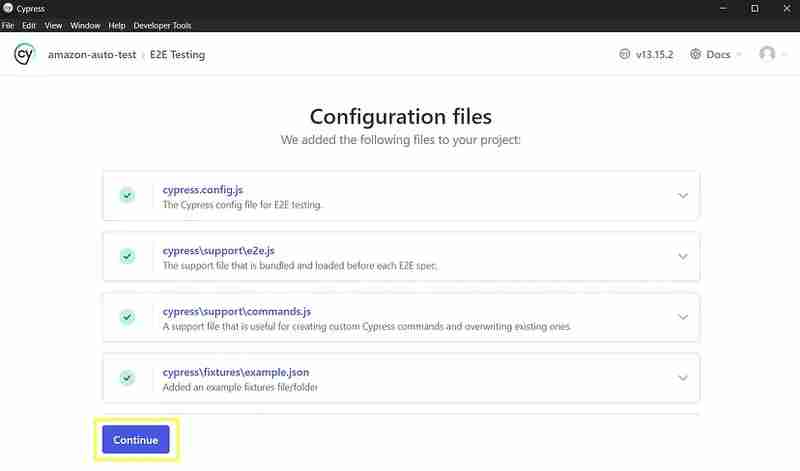Viewport: 800px width, 471px height.
Task: Expand the cypress\support\e2e.js row
Action: click(x=683, y=256)
